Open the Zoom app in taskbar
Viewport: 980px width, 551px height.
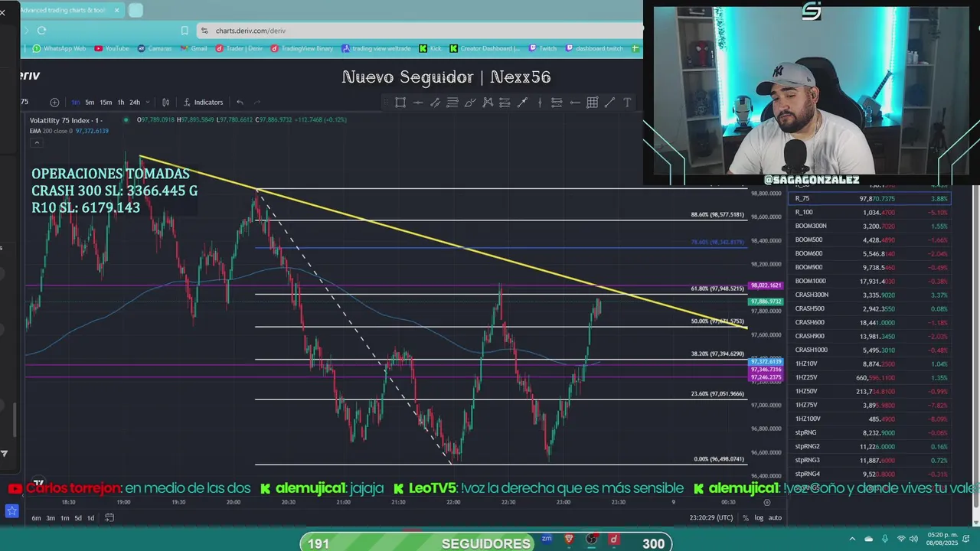(x=547, y=539)
